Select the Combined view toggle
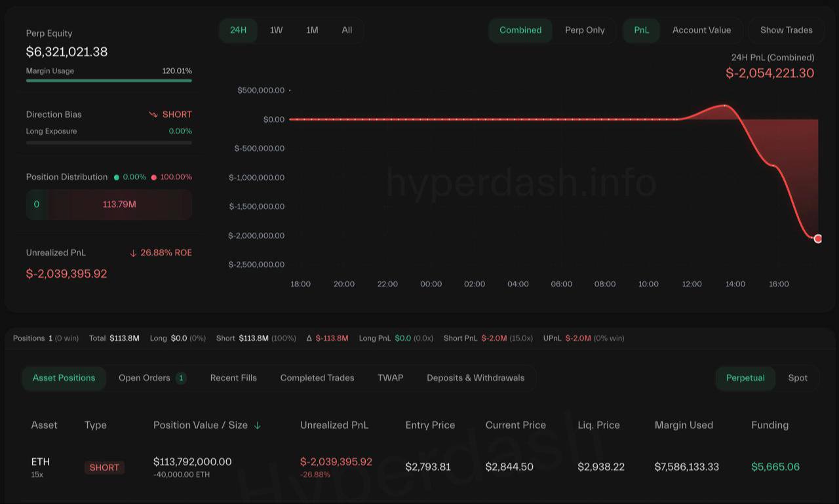The width and height of the screenshot is (839, 504). [x=520, y=30]
